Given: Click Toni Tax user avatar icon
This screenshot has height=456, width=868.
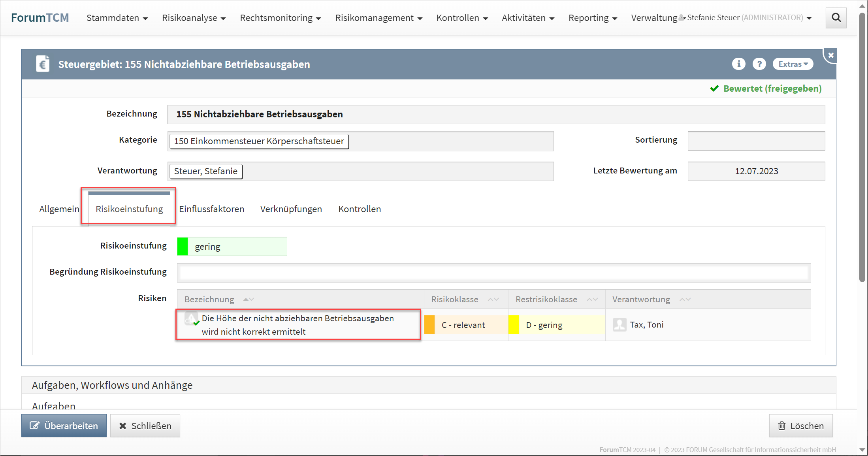Looking at the screenshot, I should click(619, 325).
